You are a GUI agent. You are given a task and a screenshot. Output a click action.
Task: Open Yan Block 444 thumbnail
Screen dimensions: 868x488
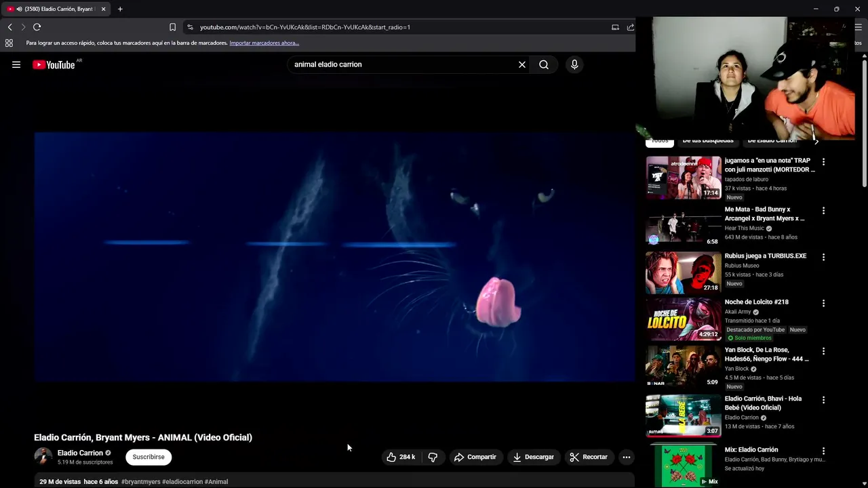coord(684,367)
